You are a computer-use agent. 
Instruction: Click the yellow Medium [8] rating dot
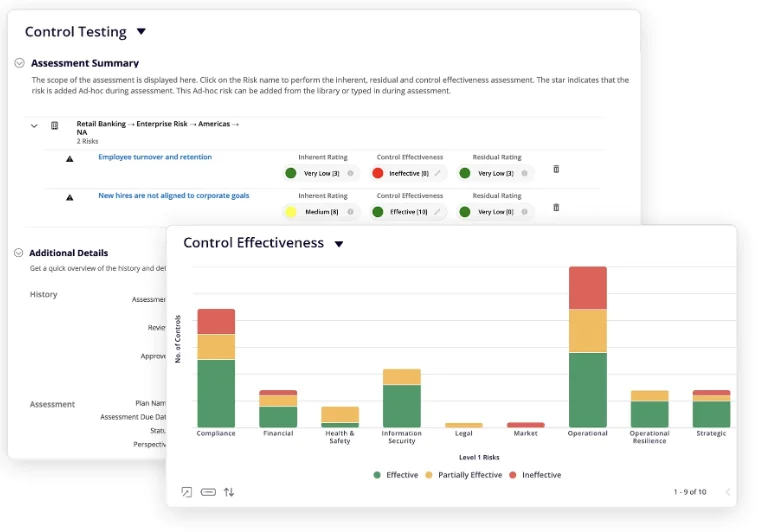tap(291, 212)
